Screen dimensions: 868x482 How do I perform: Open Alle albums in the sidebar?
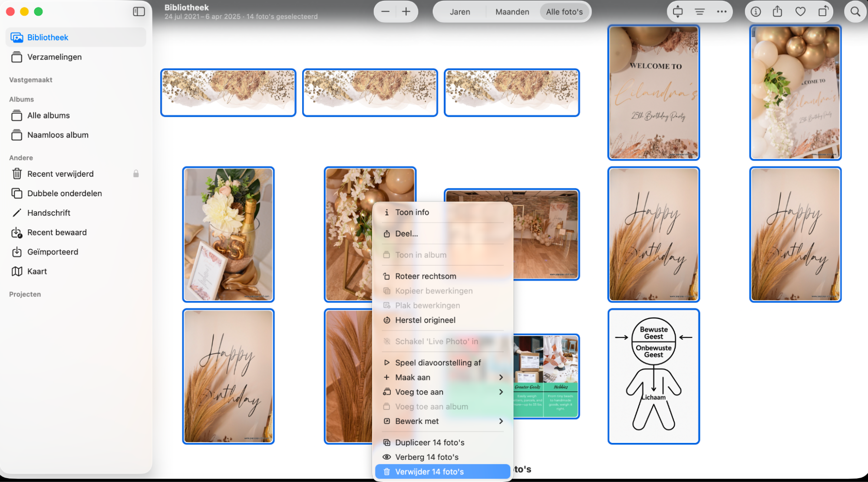(x=48, y=115)
